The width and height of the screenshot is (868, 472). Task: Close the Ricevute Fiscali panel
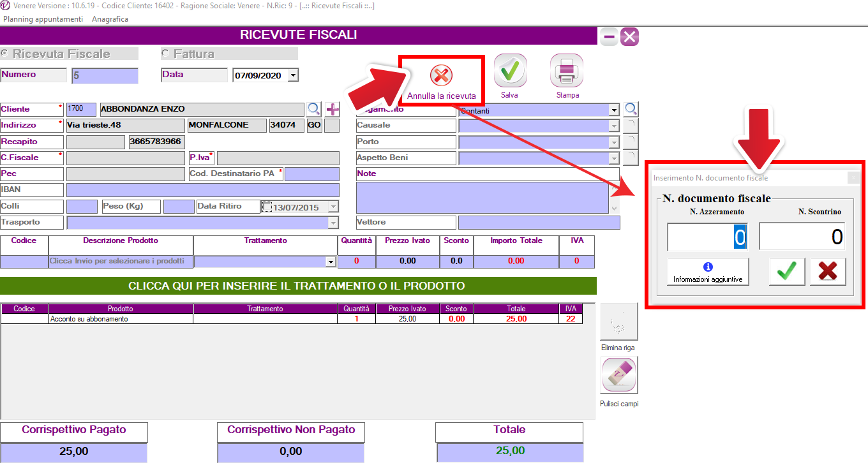click(x=629, y=37)
